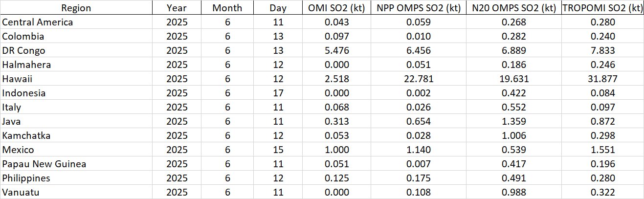The height and width of the screenshot is (199, 644).
Task: Click the Day column header
Action: [278, 8]
